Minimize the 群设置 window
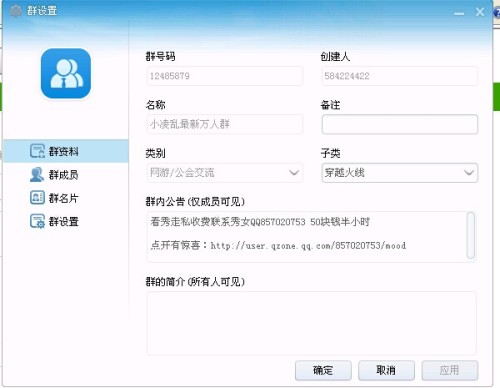 tap(459, 13)
